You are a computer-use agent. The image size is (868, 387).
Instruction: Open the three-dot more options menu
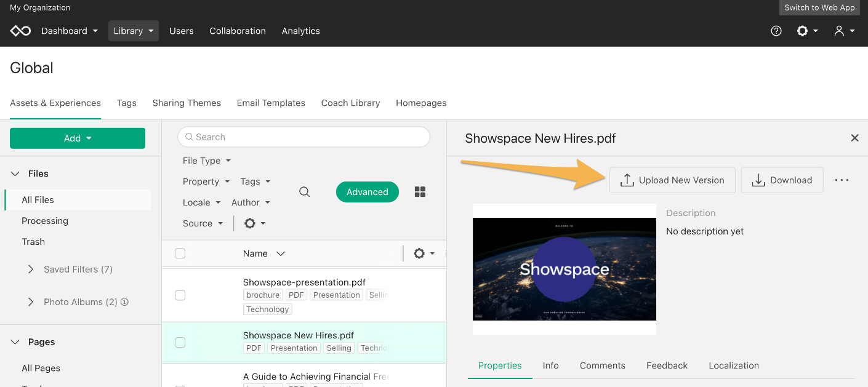pos(842,180)
